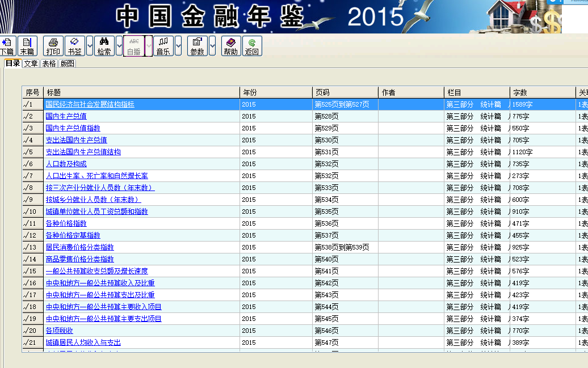Image resolution: width=588 pixels, height=368 pixels.
Task: Switch to the 版图 tab
Action: pyautogui.click(x=68, y=64)
